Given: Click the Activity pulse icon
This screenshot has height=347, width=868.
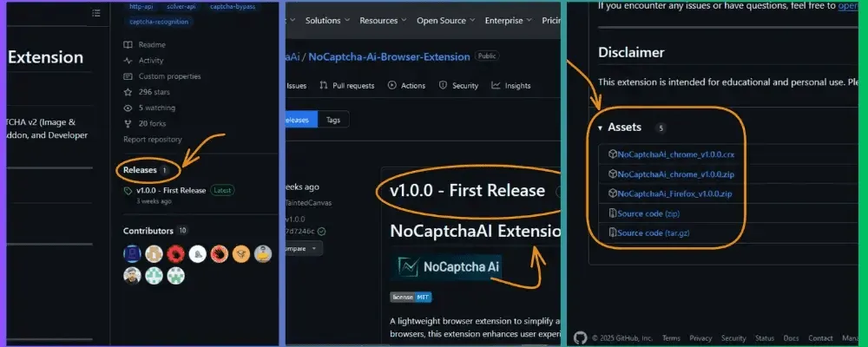Looking at the screenshot, I should pos(128,61).
